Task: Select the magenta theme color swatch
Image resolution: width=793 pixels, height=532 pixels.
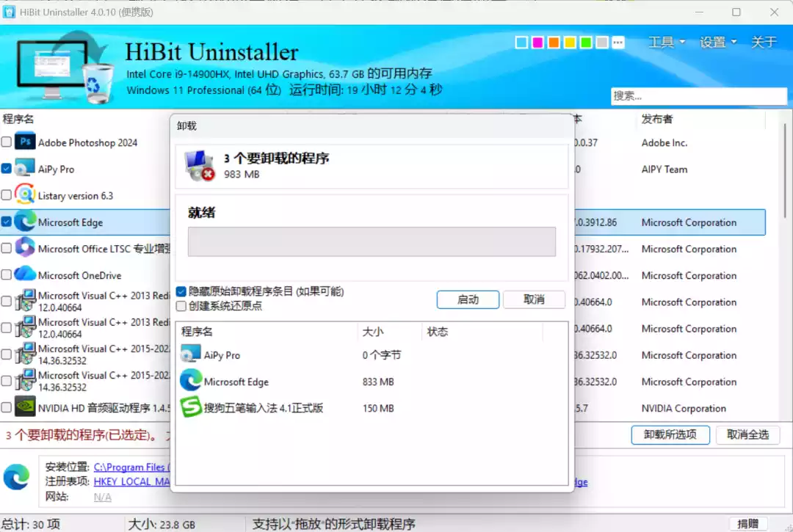Action: (x=537, y=43)
